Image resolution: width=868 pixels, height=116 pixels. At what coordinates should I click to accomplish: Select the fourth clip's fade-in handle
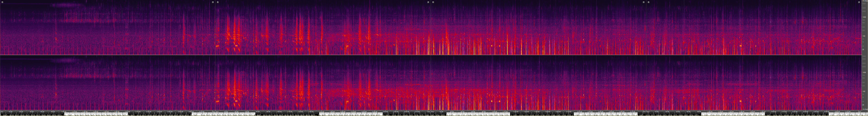pos(649,2)
